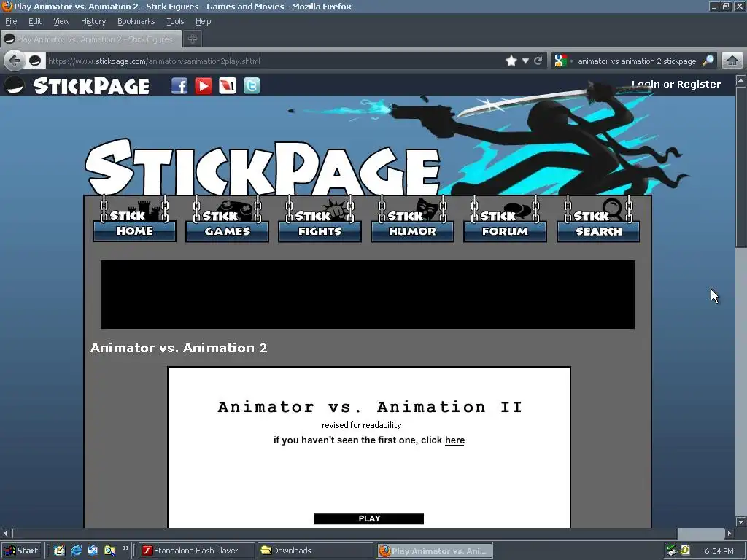Switch to Standalone Flash Player taskbar item
This screenshot has height=560, width=747.
197,551
